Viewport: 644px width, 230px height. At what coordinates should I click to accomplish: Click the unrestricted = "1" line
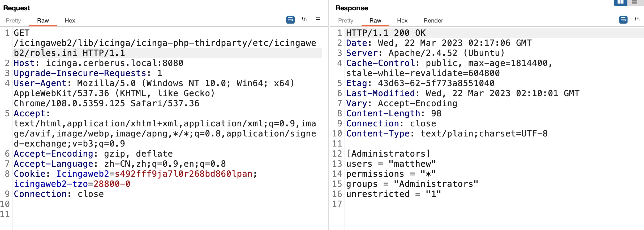[x=394, y=194]
